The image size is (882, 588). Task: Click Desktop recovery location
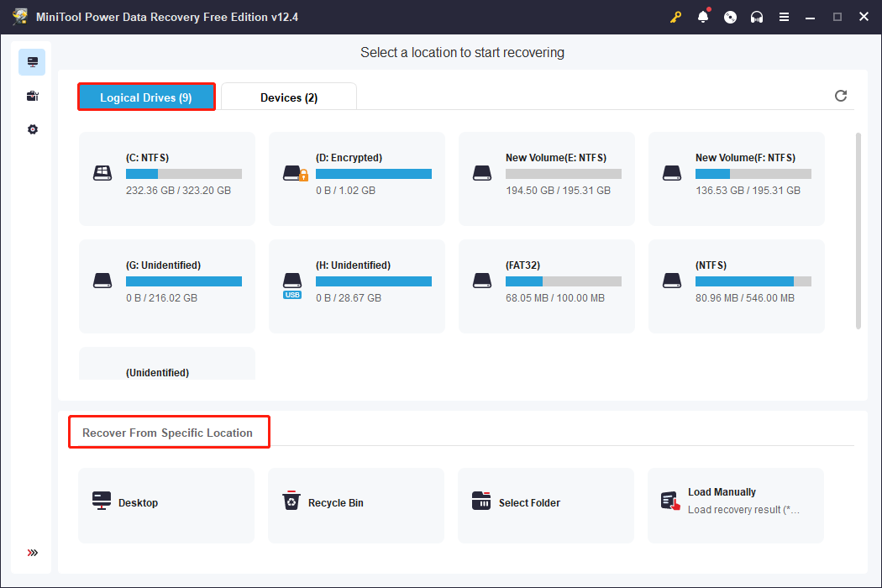click(x=166, y=504)
